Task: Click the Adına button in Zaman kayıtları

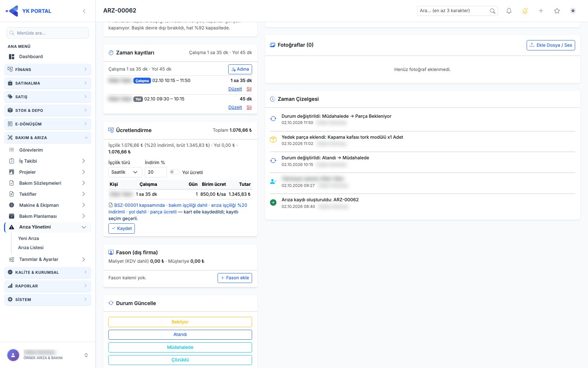Action: tap(240, 69)
